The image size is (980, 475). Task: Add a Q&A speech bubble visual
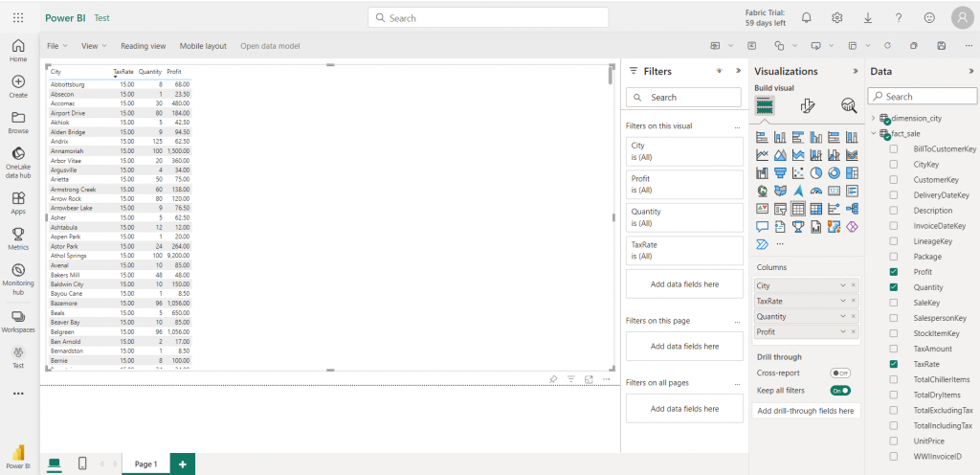(x=762, y=226)
